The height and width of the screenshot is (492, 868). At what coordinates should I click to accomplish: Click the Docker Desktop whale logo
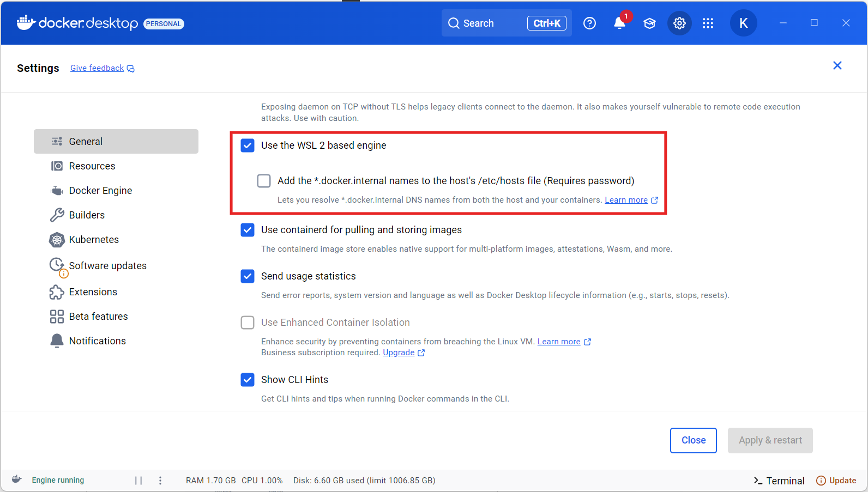click(26, 23)
